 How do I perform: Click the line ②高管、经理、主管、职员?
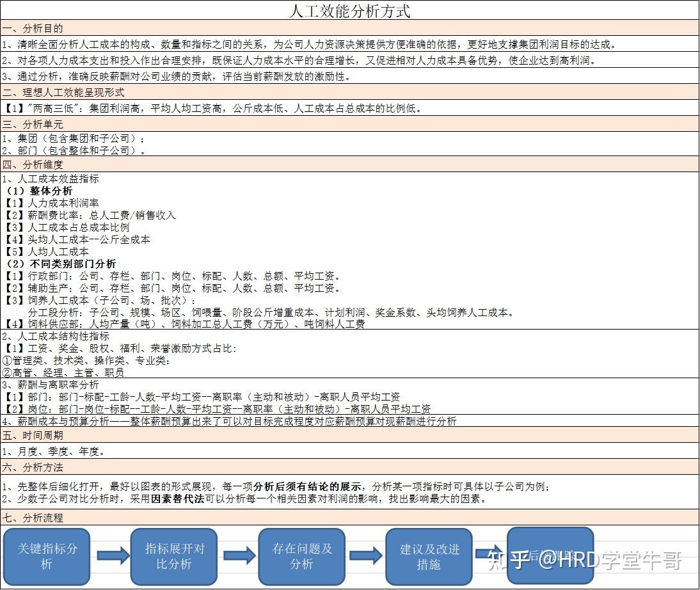[x=63, y=372]
